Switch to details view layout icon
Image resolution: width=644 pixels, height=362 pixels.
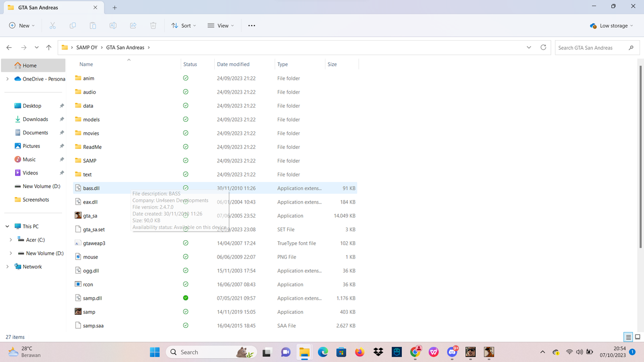coord(628,337)
